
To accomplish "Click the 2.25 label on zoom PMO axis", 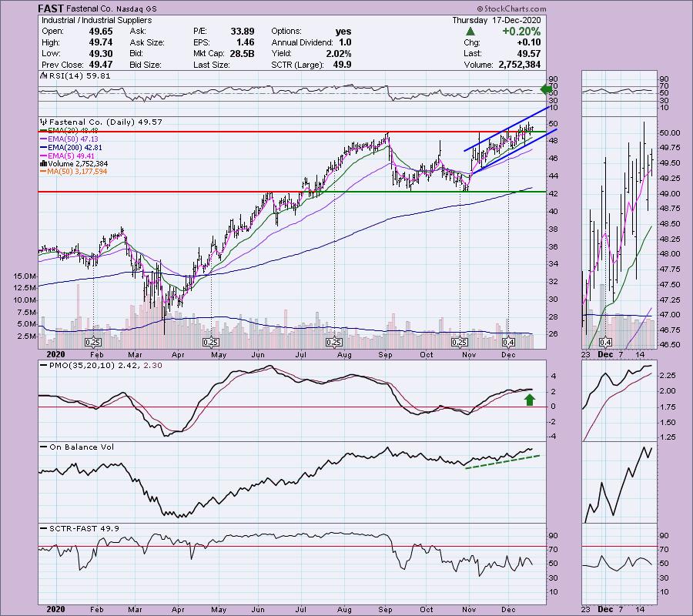I will pos(668,376).
